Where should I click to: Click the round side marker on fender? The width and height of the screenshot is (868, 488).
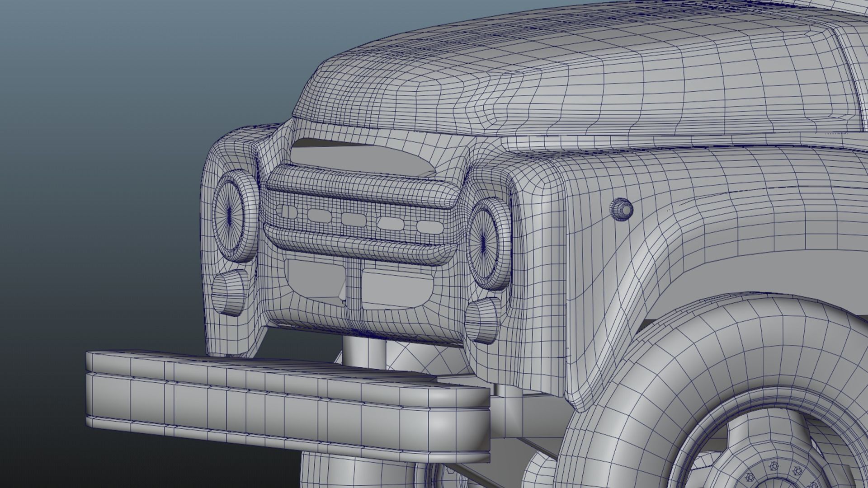pos(622,209)
